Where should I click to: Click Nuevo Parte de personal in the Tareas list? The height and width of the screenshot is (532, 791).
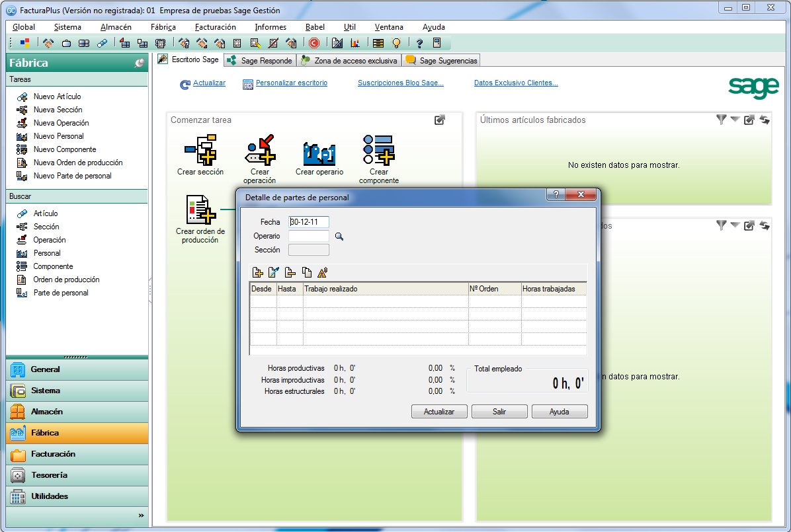click(73, 176)
